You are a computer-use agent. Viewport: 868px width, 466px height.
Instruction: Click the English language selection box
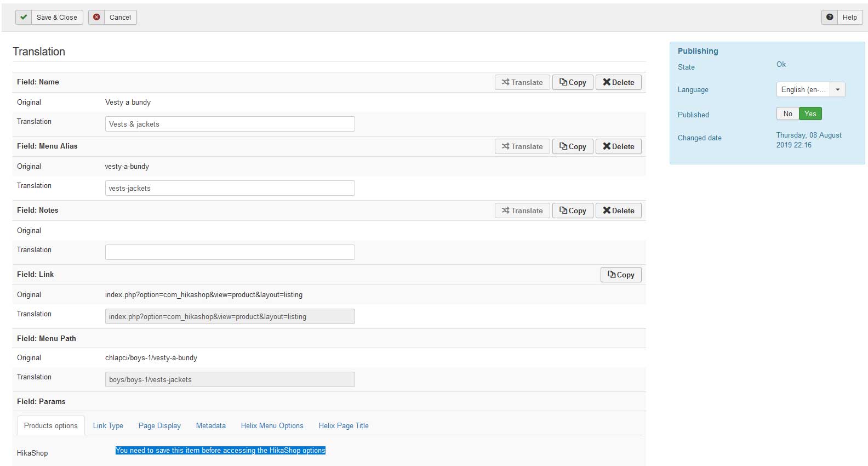click(x=803, y=89)
